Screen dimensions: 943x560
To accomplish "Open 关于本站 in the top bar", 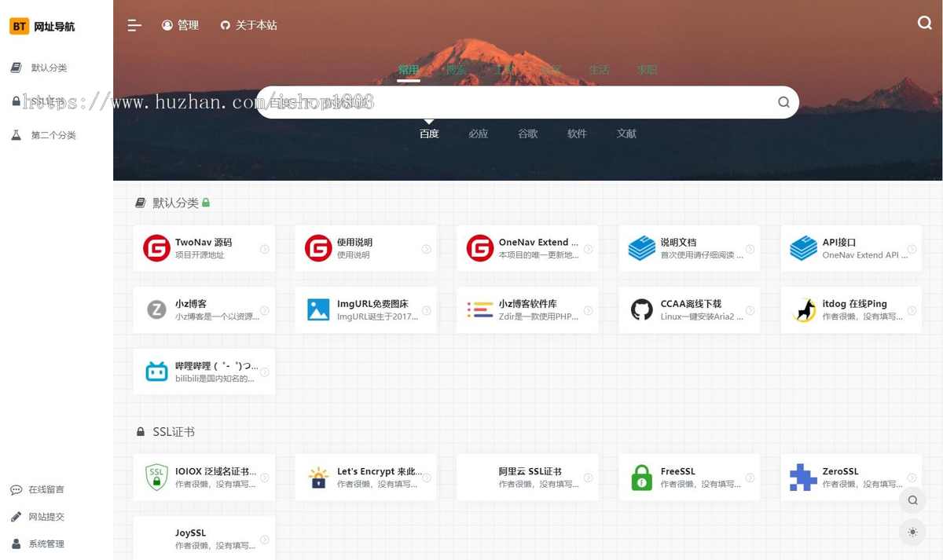I will click(249, 25).
